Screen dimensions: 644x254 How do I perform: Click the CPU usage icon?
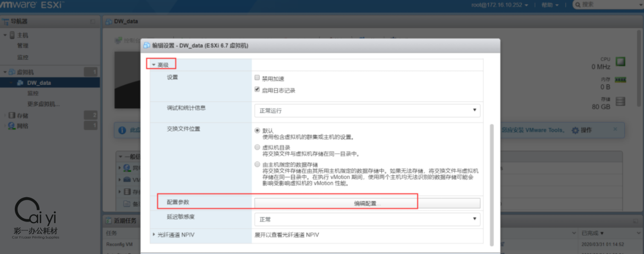coord(620,62)
